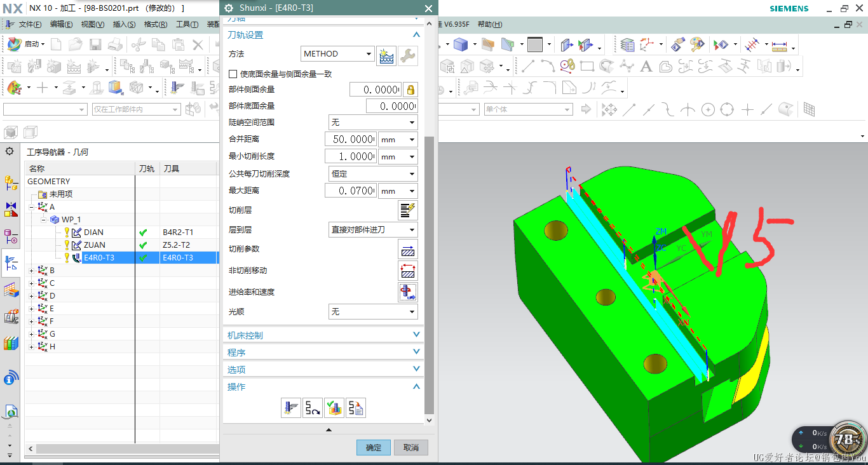The image size is (868, 465).
Task: Expand the 程序 section
Action: (324, 352)
